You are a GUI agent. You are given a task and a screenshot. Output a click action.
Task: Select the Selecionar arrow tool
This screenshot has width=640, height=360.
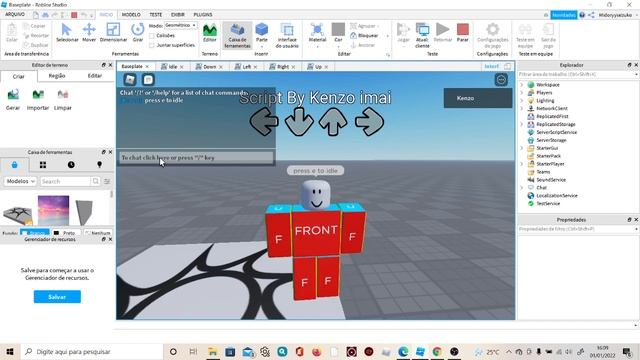(x=67, y=33)
